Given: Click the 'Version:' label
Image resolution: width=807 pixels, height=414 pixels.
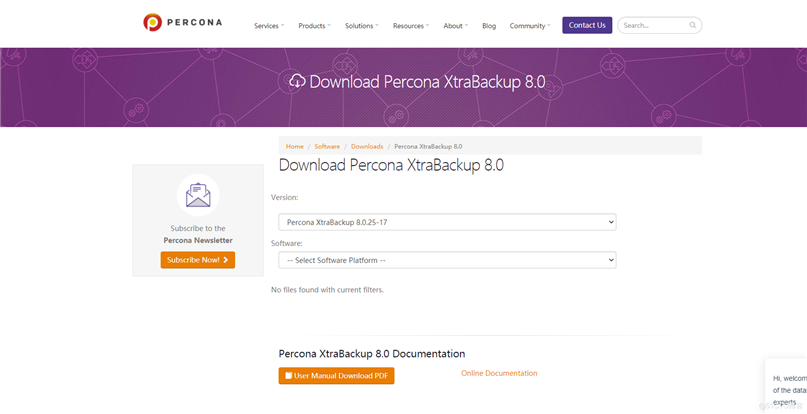Looking at the screenshot, I should click(285, 197).
